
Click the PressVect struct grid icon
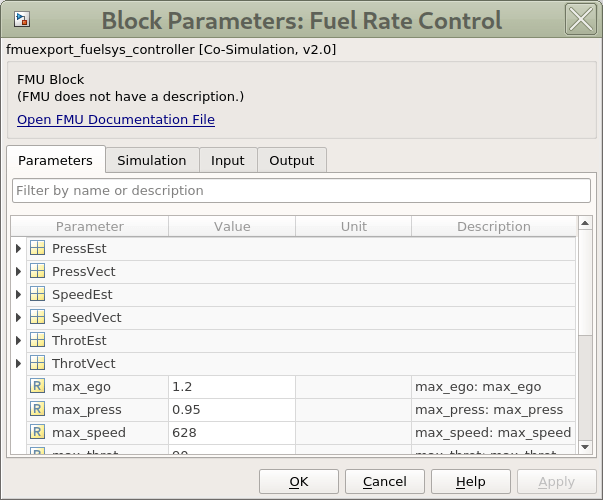click(37, 271)
